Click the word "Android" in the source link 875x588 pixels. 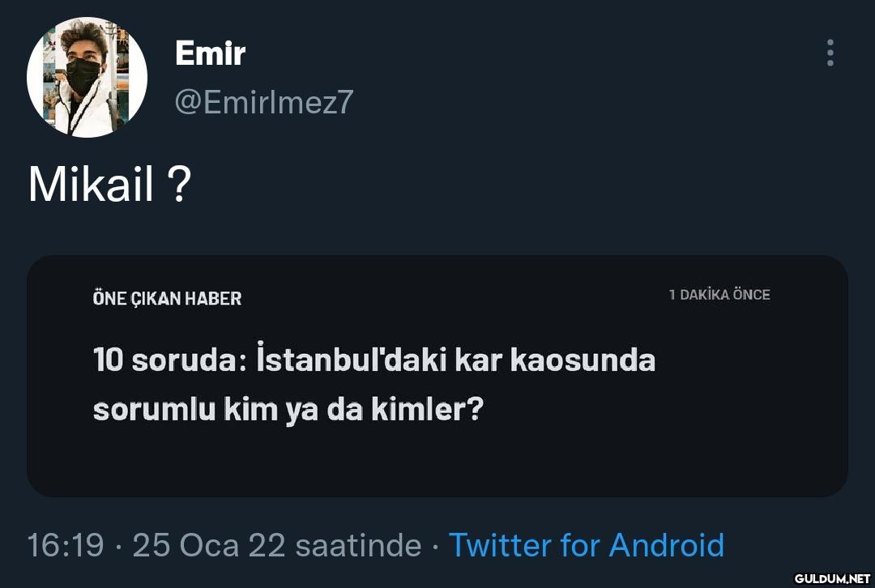click(666, 545)
